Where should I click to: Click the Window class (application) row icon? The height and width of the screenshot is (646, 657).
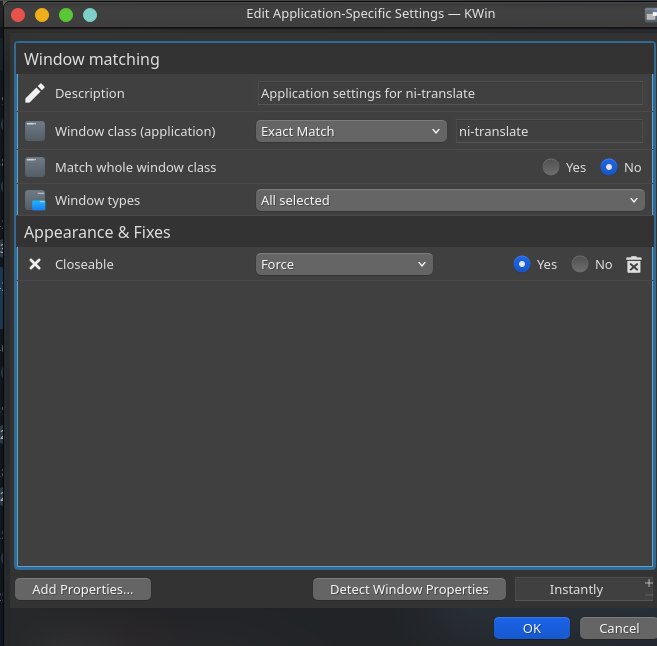pos(35,131)
